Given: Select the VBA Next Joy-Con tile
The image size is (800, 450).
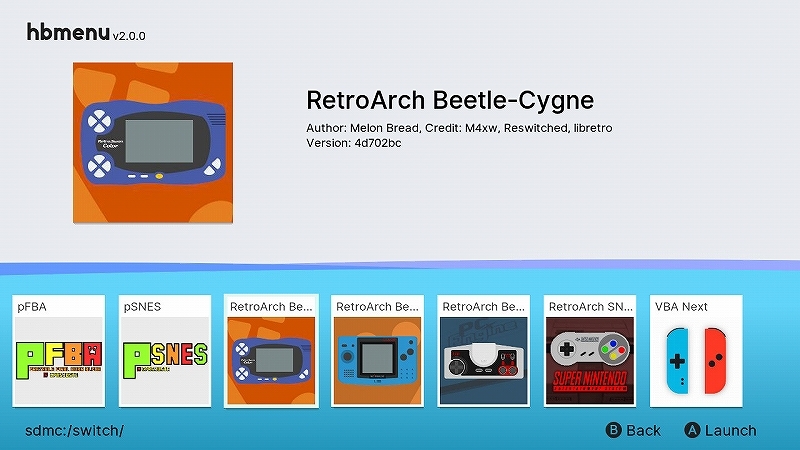Looking at the screenshot, I should click(x=696, y=351).
